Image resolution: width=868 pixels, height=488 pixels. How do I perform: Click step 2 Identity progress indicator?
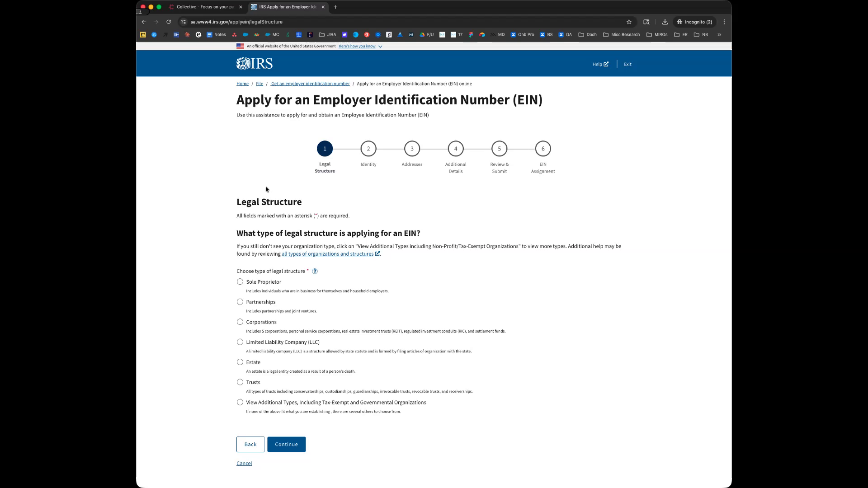point(368,149)
